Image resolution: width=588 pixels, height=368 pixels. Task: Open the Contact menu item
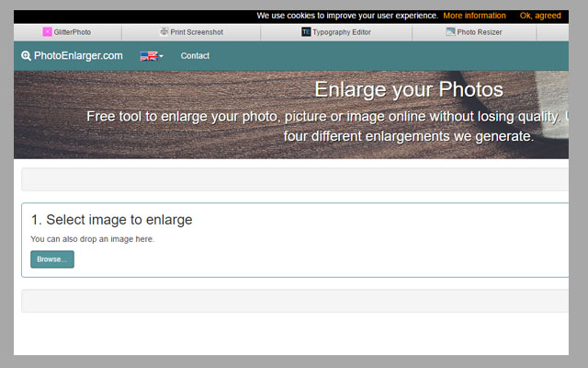pos(195,56)
